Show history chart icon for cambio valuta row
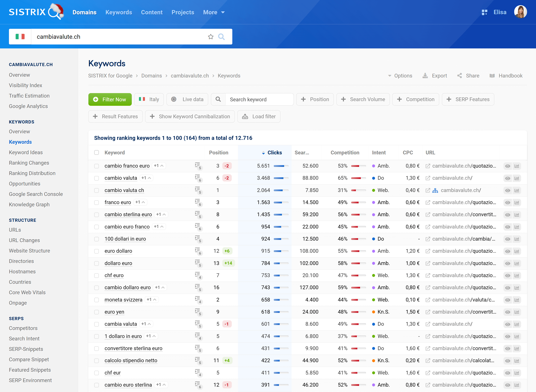The width and height of the screenshot is (536, 392). (517, 178)
